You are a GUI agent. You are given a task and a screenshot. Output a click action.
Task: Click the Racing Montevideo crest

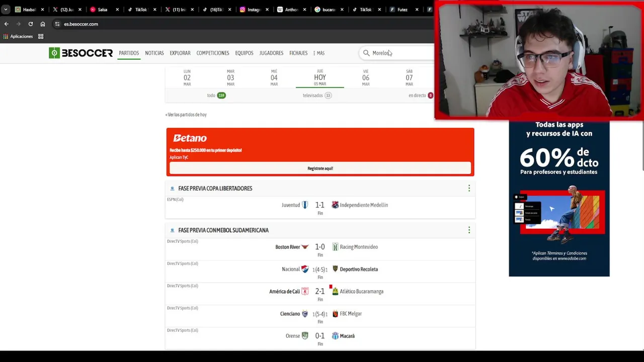tap(335, 247)
